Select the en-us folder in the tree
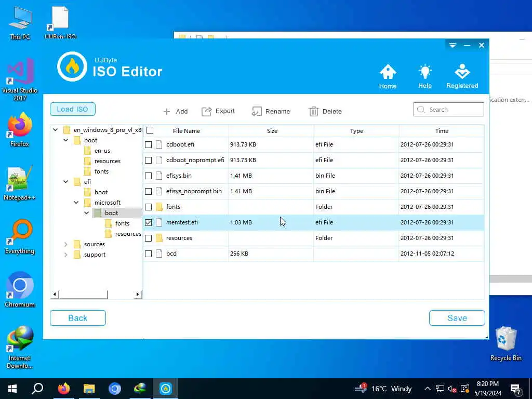This screenshot has width=532, height=399. tap(102, 151)
